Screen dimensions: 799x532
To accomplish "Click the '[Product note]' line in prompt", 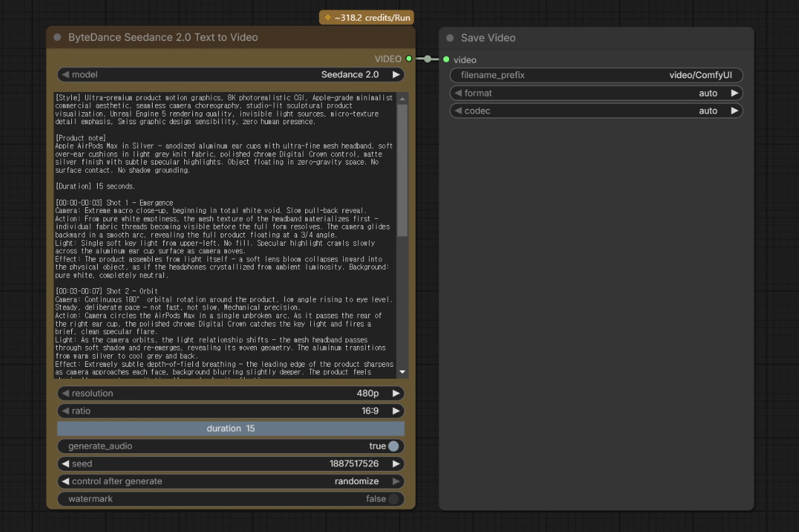I will [81, 138].
